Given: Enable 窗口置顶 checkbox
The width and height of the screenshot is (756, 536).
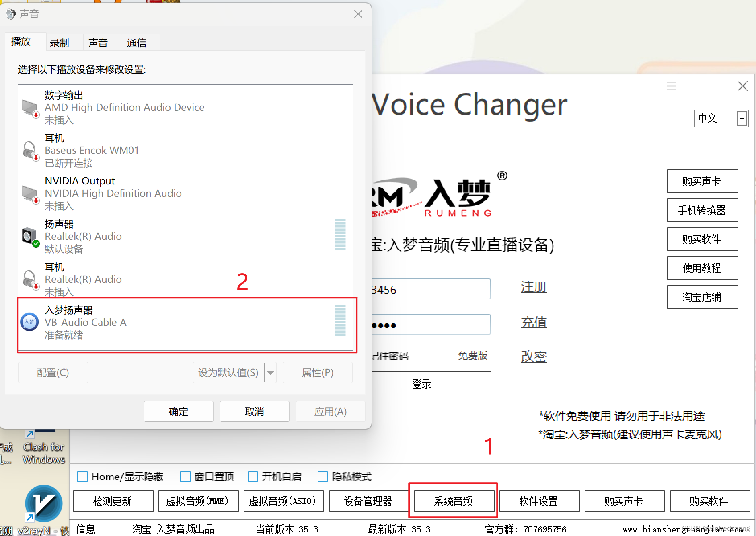Looking at the screenshot, I should (x=185, y=477).
